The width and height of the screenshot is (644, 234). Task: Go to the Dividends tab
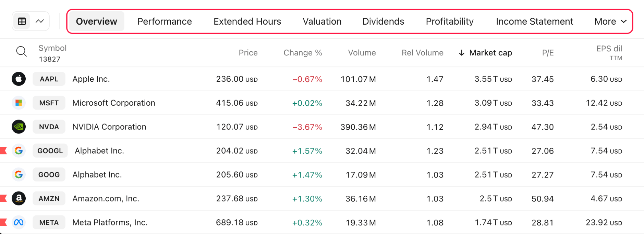pyautogui.click(x=383, y=22)
